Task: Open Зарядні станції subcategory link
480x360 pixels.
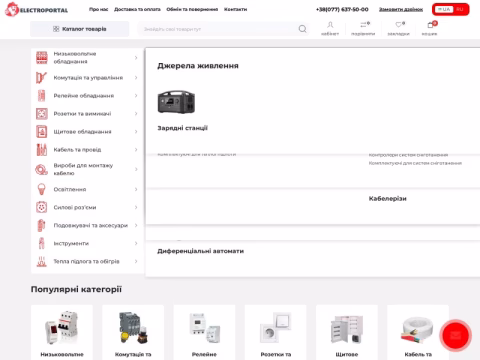Action: click(x=182, y=128)
